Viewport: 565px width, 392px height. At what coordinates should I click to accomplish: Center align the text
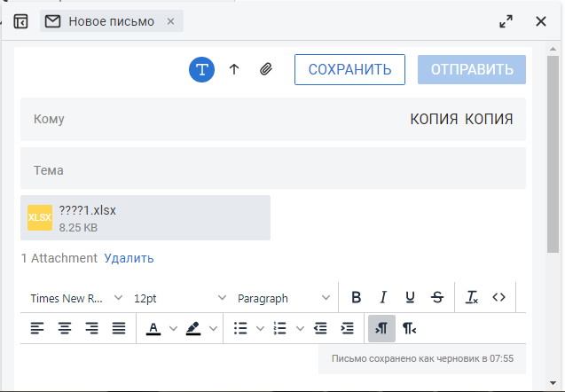coord(65,328)
